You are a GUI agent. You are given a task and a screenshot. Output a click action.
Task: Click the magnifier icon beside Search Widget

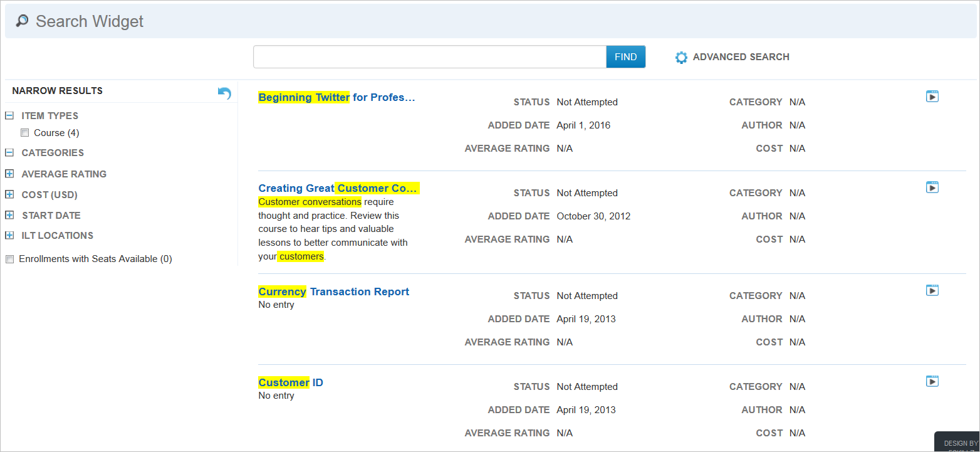[22, 21]
